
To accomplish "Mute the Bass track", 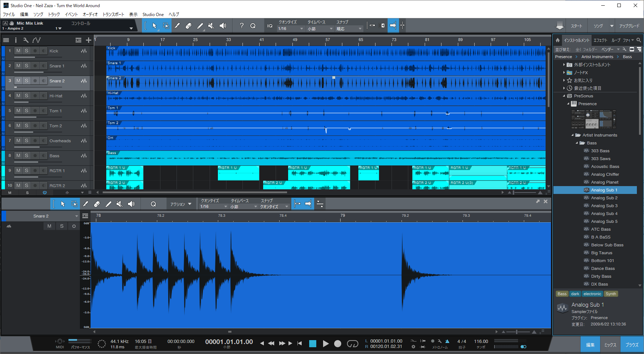I will (18, 155).
